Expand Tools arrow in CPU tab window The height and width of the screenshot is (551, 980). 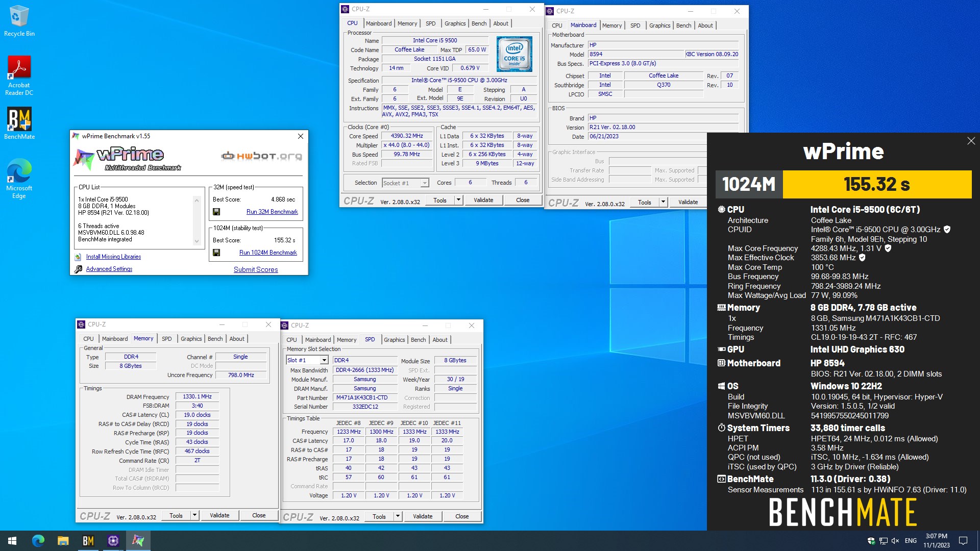pos(458,201)
